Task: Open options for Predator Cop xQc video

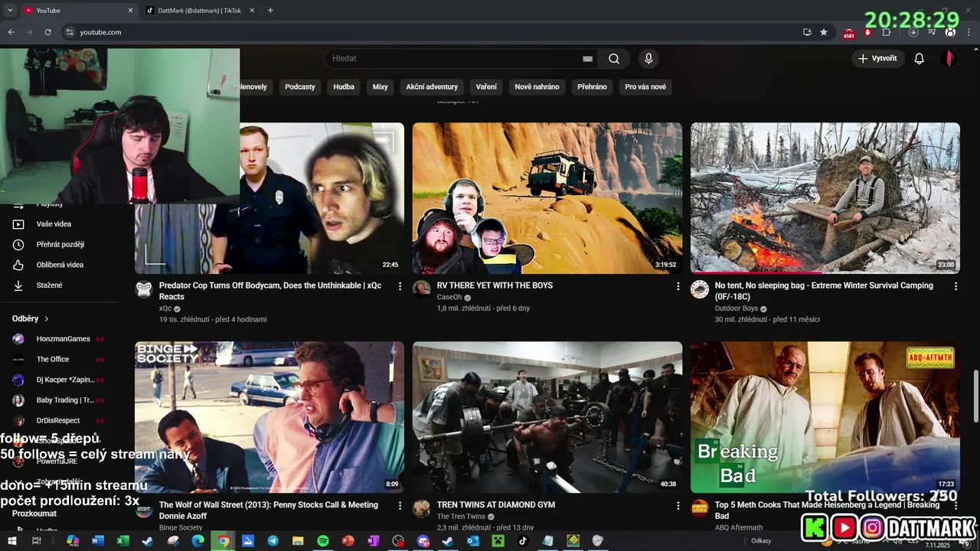Action: (x=400, y=286)
